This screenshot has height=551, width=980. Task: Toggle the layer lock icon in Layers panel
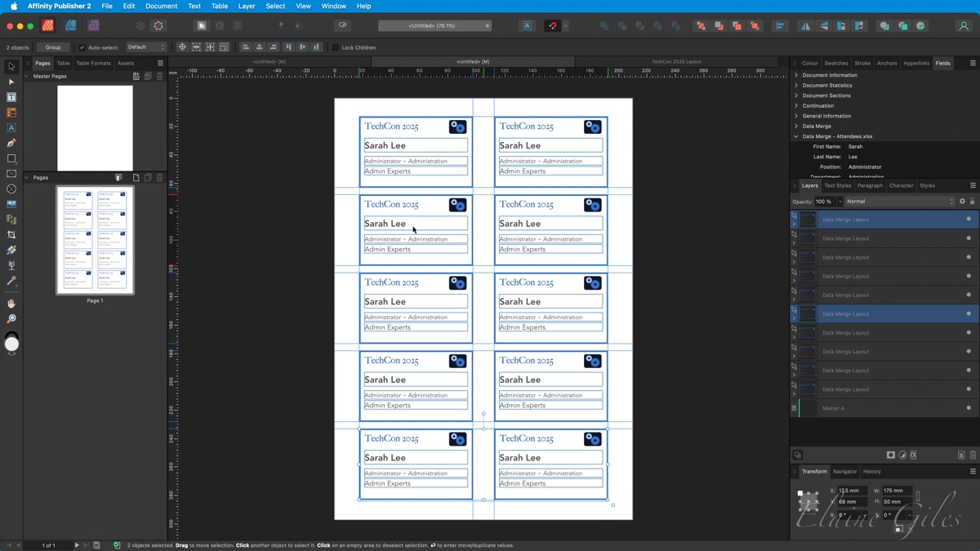(x=972, y=202)
